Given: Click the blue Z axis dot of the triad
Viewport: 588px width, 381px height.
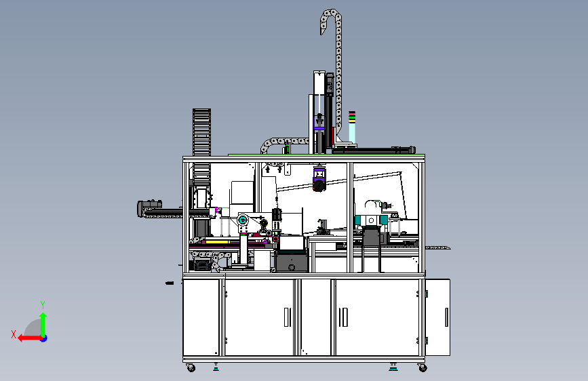Looking at the screenshot, I should point(44,338).
